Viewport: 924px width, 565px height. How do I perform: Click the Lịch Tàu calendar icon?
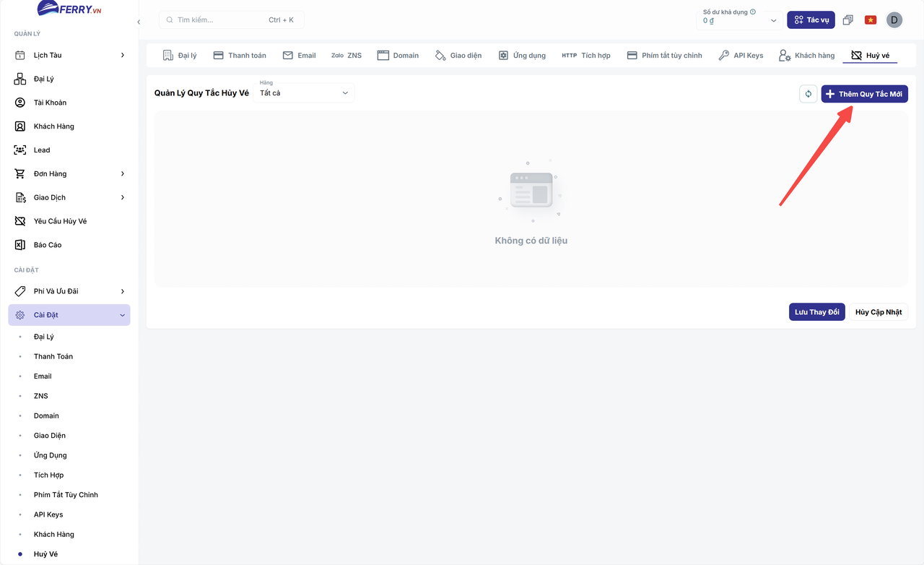[x=20, y=55]
